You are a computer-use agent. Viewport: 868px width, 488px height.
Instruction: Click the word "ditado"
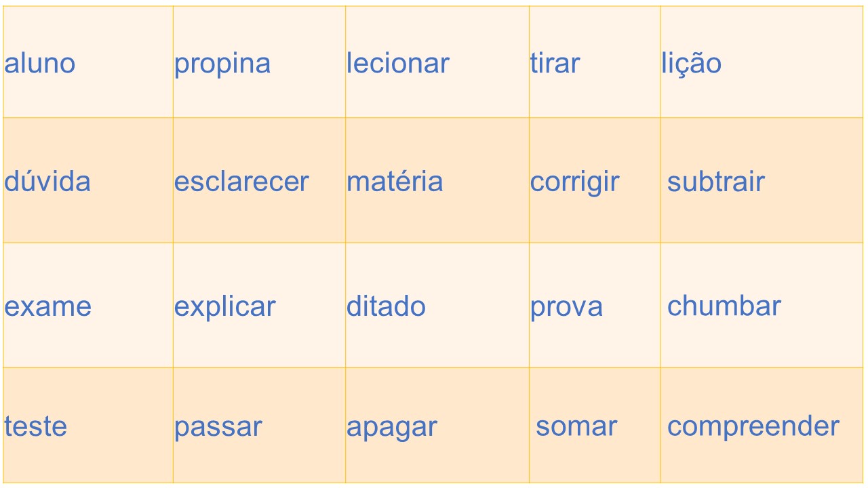click(x=387, y=306)
